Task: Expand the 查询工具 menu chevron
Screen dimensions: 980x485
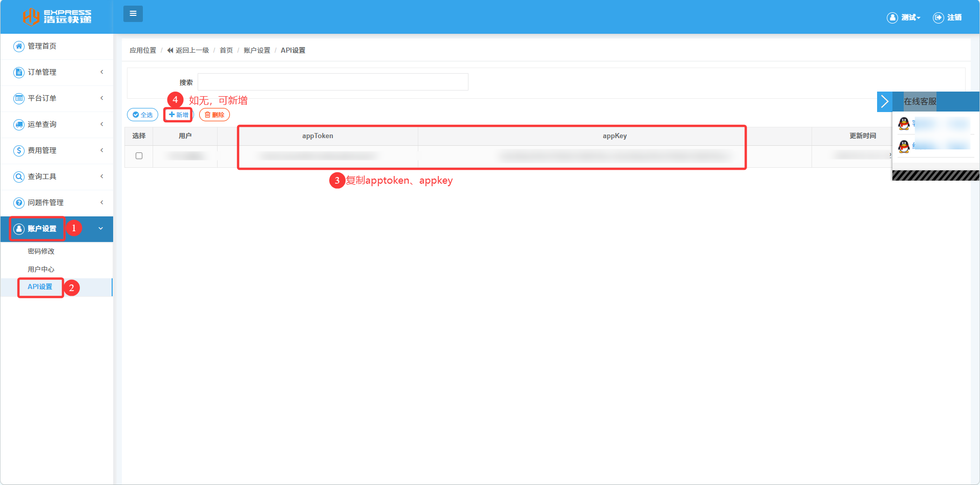Action: (x=102, y=177)
